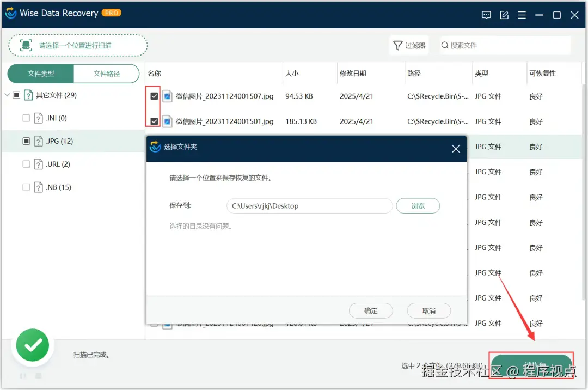Viewport: 588px width, 390px height.
Task: Click the vertical scrollbar of file list
Action: pos(584,191)
